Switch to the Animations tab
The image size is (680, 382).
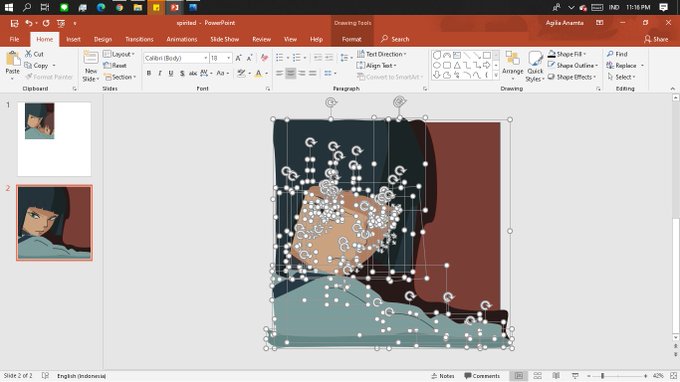click(x=182, y=39)
